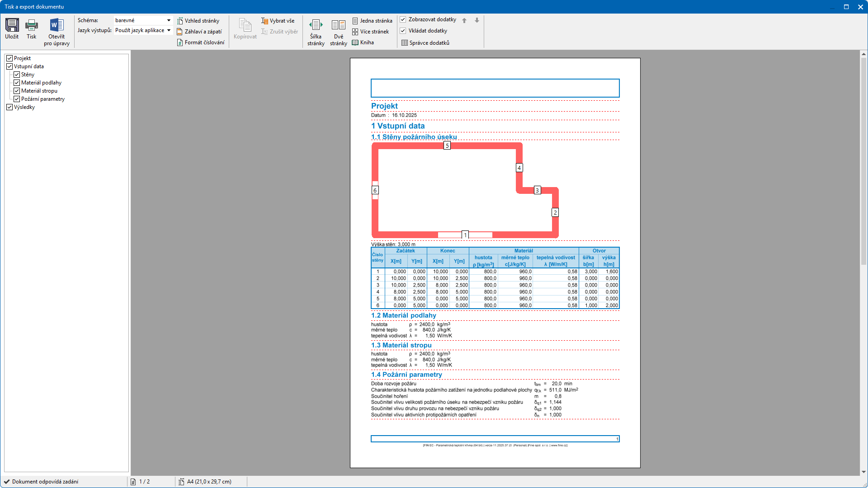Click Vybrat vše button
The image size is (868, 488).
[278, 21]
